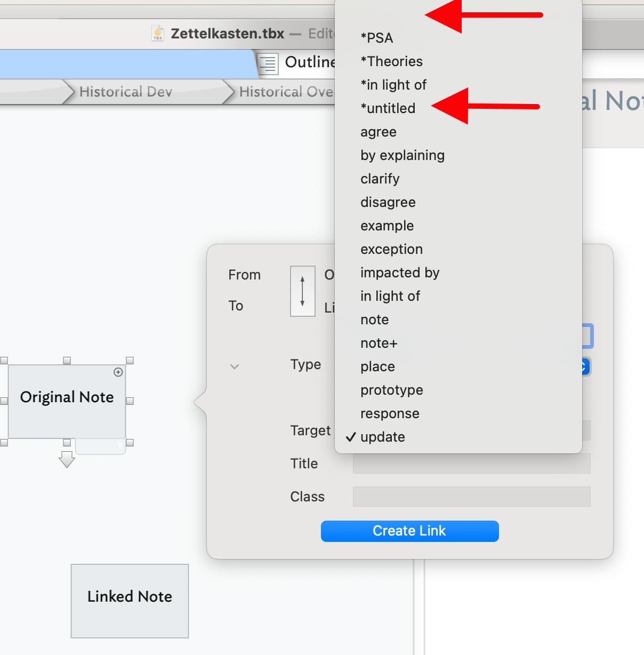Click the Outline view icon in tab
Viewport: 644px width, 655px height.
pyautogui.click(x=268, y=63)
